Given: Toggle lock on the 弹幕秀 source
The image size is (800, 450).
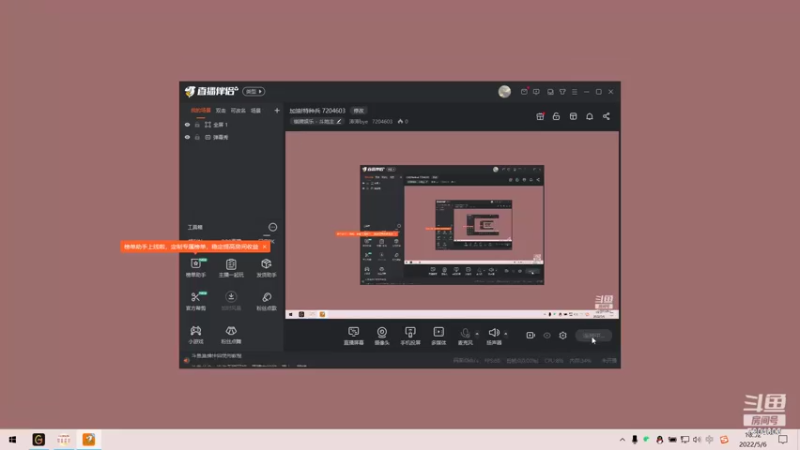Looking at the screenshot, I should pos(197,137).
